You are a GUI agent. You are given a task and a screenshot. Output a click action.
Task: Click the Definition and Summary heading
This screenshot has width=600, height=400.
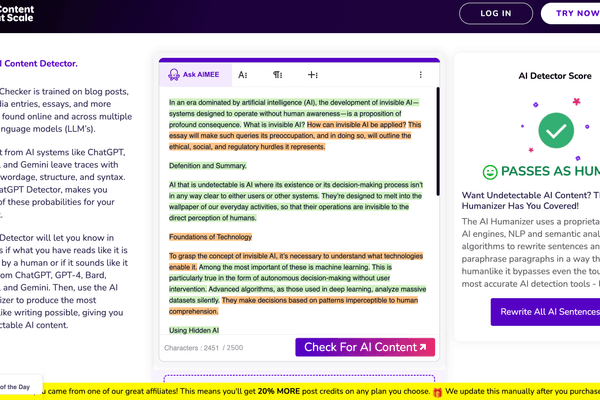(208, 165)
